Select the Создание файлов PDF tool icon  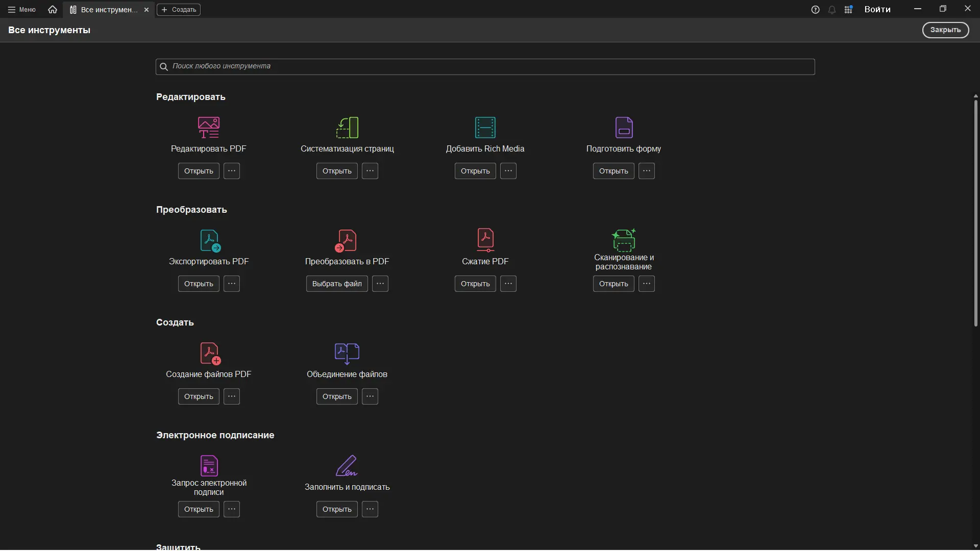(209, 353)
